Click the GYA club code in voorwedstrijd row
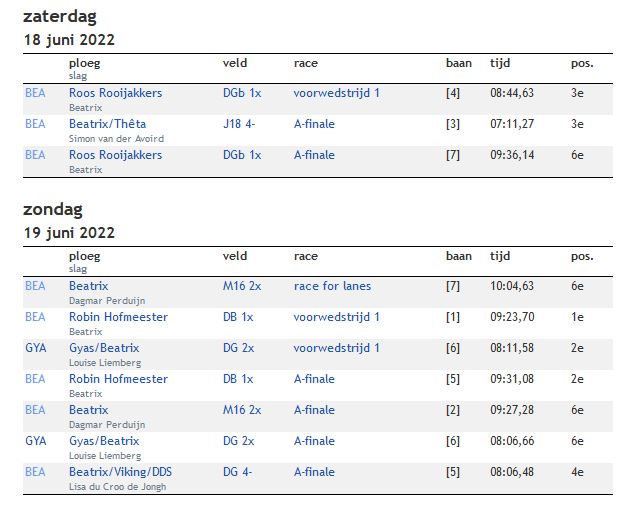 [x=36, y=348]
